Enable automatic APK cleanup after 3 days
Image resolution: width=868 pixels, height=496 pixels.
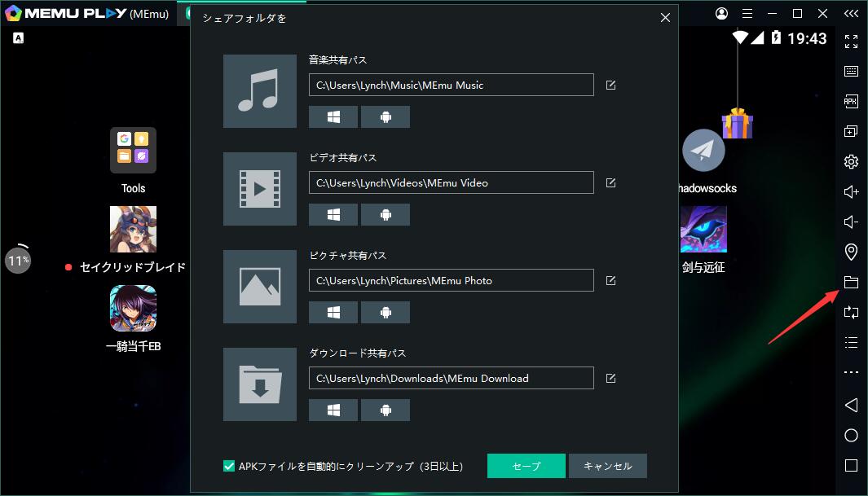click(229, 466)
